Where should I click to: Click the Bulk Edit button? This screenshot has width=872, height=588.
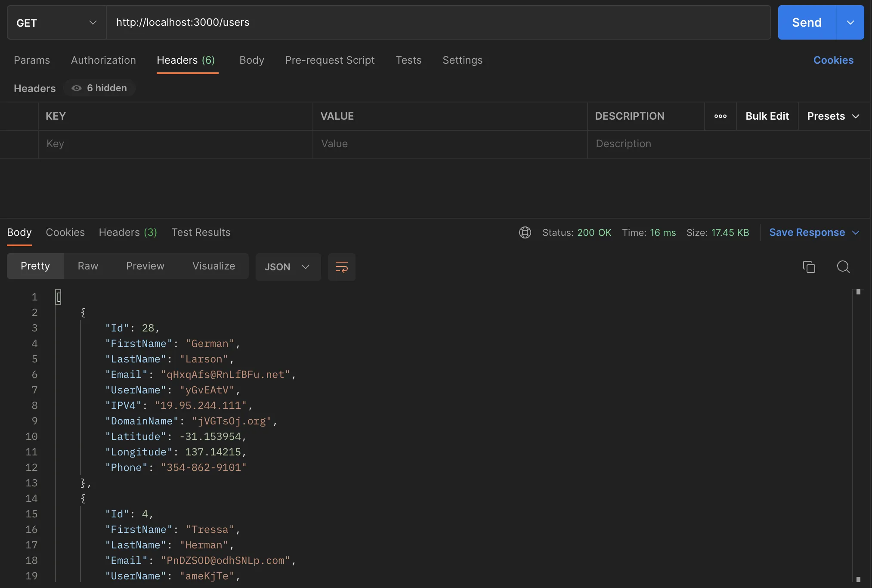(x=767, y=116)
